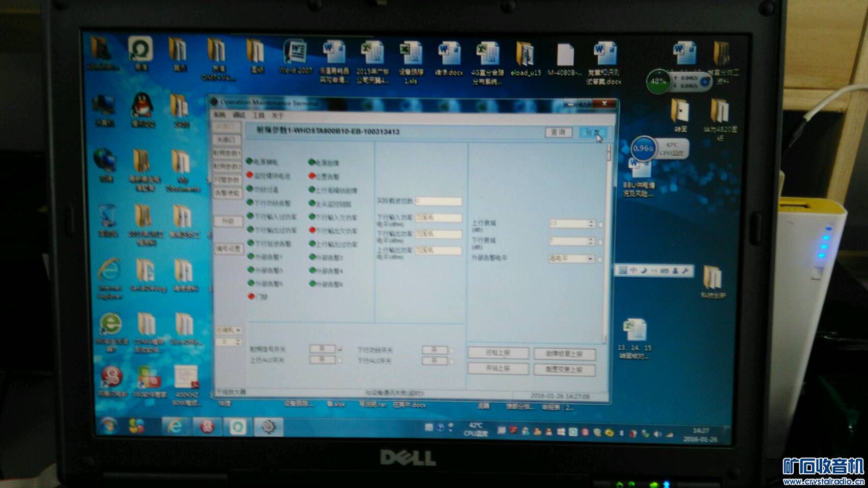Click the colorful icon next to the Start orb

point(137,426)
